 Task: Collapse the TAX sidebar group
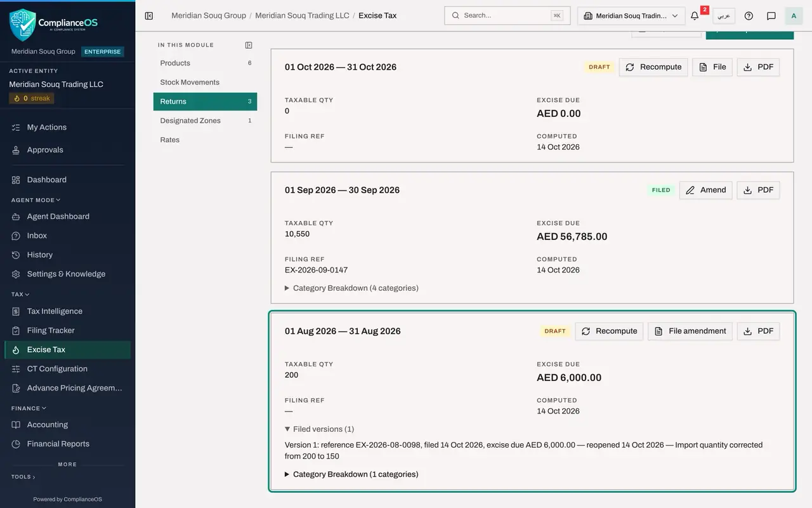pos(20,295)
